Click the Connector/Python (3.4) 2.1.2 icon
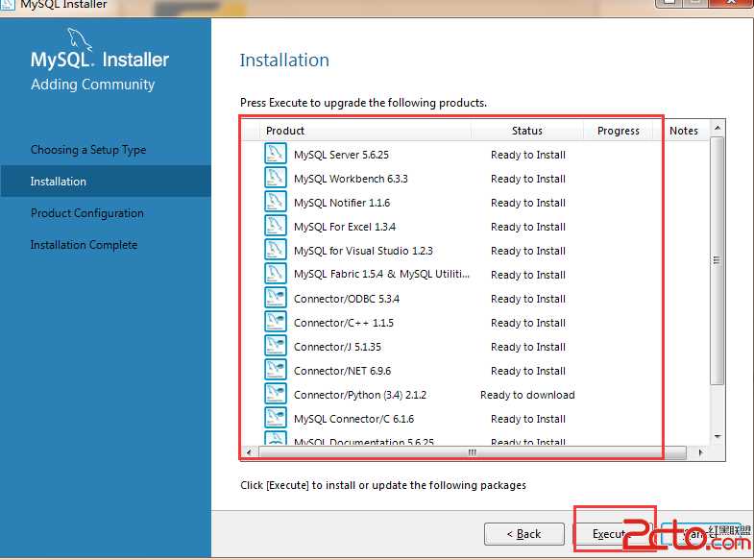The width and height of the screenshot is (754, 560). (x=275, y=394)
